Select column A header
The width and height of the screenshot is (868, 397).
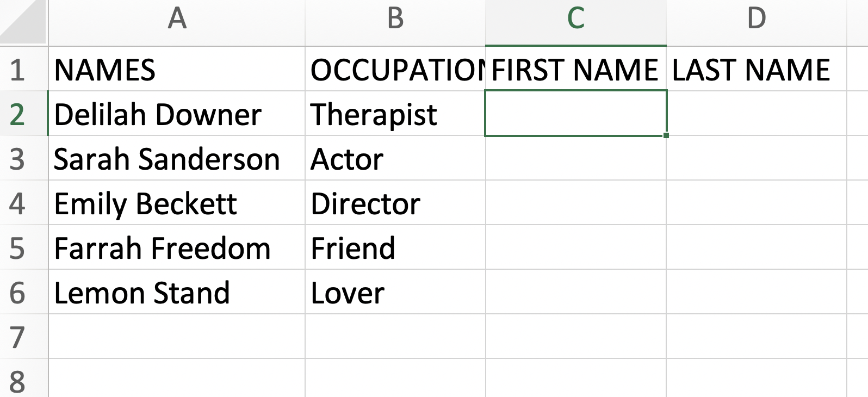click(177, 22)
